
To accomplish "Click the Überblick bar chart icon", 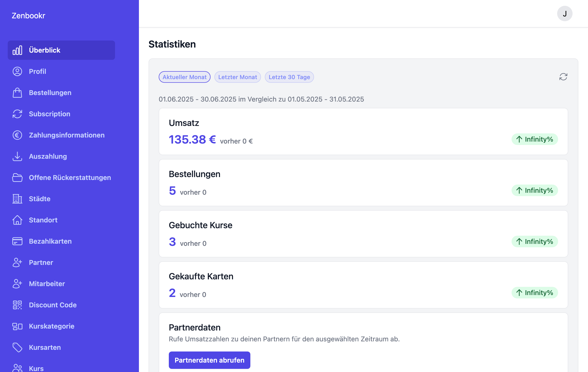I will 17,50.
